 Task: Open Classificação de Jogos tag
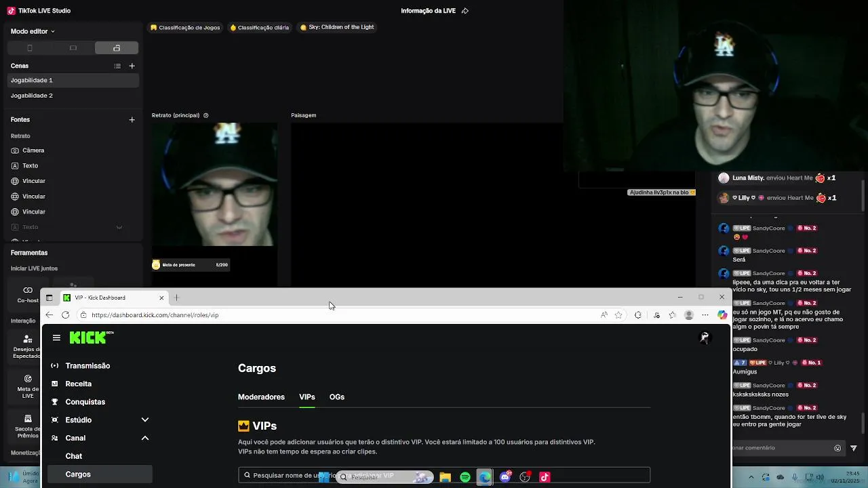185,28
